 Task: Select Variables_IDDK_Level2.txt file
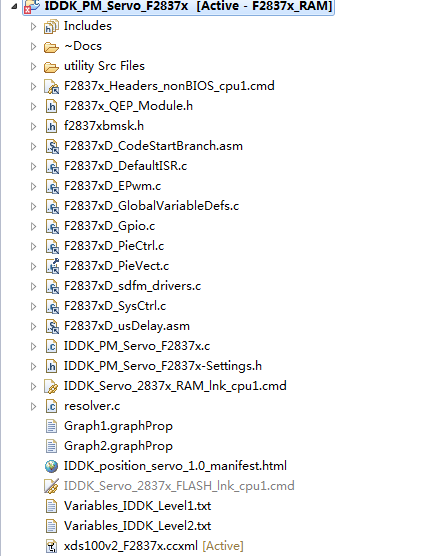tap(138, 526)
